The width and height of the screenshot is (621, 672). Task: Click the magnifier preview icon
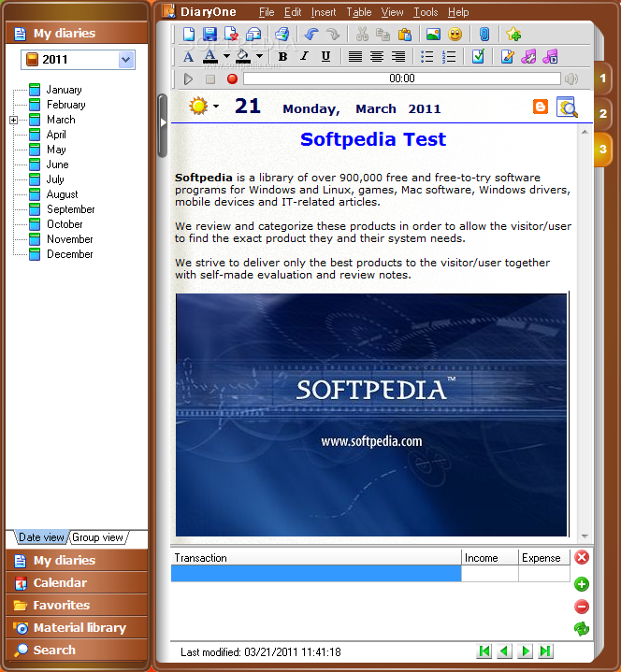click(x=567, y=107)
